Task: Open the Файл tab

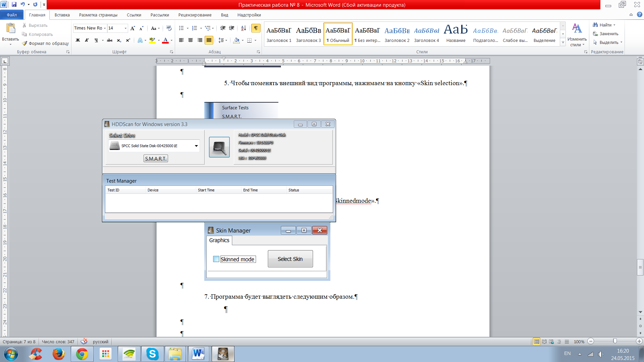Action: pos(12,15)
